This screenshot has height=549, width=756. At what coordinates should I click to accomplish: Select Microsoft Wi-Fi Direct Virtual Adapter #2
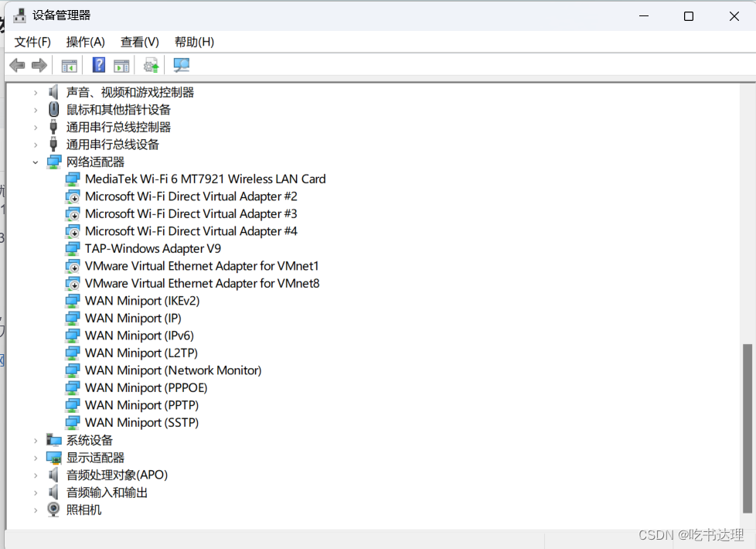coord(191,196)
